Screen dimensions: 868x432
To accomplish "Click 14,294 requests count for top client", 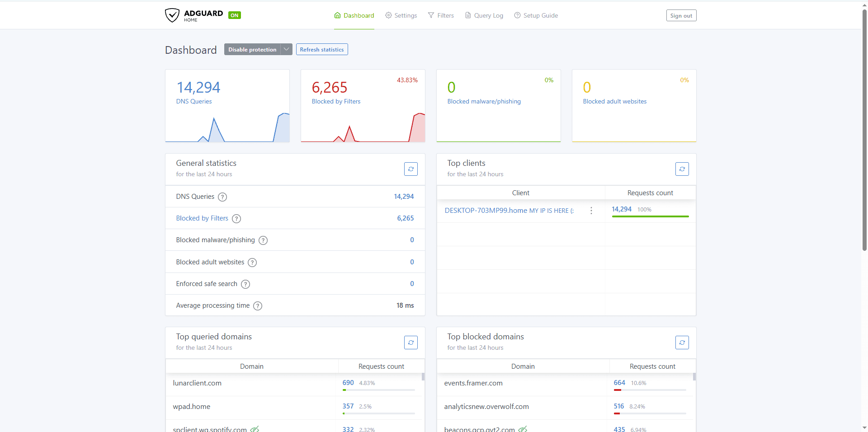I will [x=622, y=209].
